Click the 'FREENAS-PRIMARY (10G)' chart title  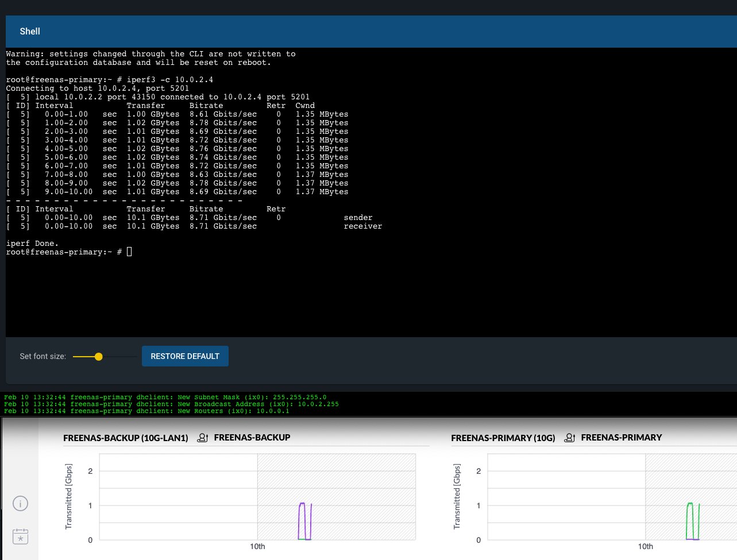503,438
